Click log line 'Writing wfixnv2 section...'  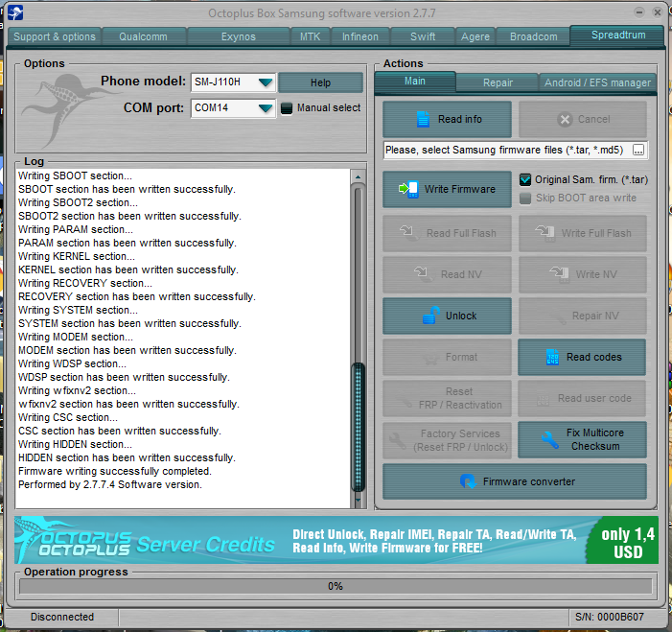pyautogui.click(x=77, y=390)
